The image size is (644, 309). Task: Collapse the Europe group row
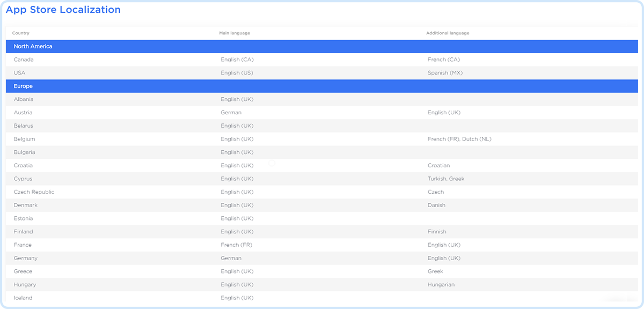click(23, 86)
